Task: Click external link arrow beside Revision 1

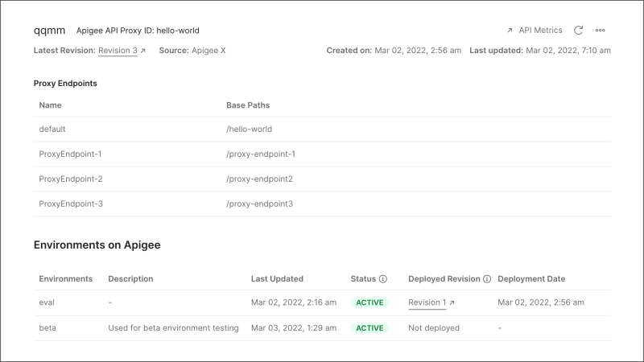Action: point(452,302)
